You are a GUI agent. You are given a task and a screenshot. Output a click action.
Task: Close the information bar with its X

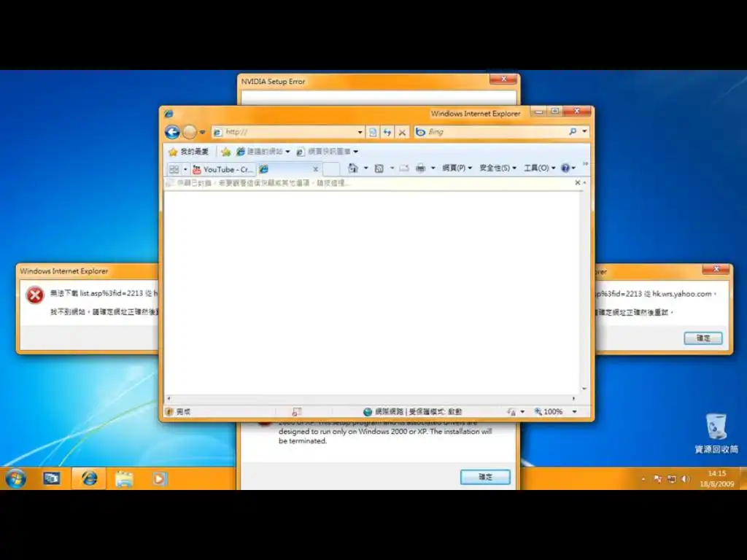578,182
